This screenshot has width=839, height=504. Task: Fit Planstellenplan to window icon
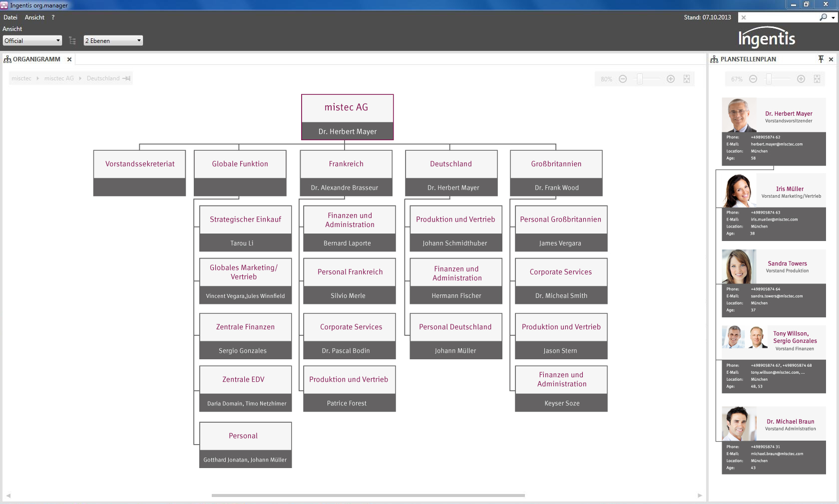[x=817, y=79]
